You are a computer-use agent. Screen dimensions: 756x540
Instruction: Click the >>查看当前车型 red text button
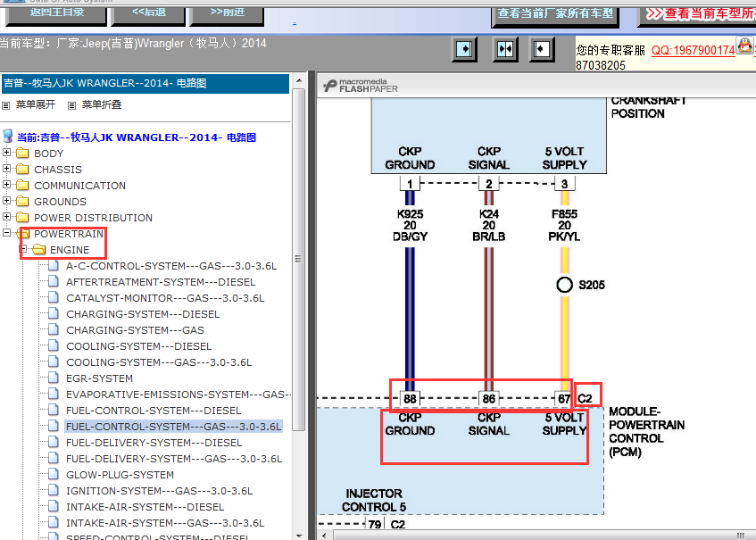point(699,14)
